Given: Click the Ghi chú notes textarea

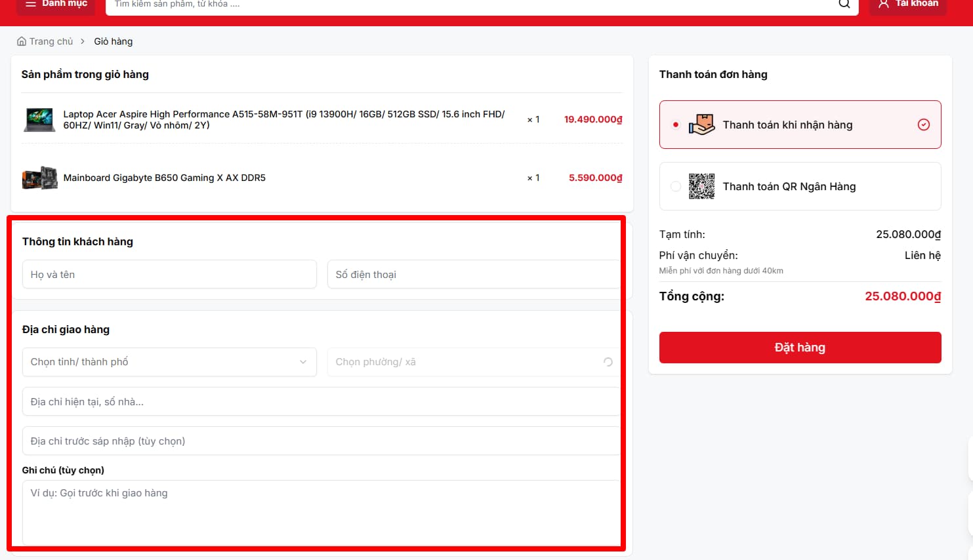Looking at the screenshot, I should tap(320, 511).
